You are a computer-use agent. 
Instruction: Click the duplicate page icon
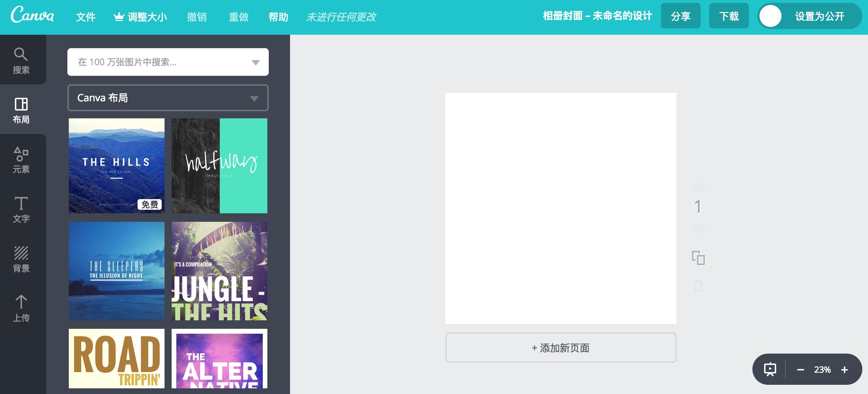tap(698, 258)
